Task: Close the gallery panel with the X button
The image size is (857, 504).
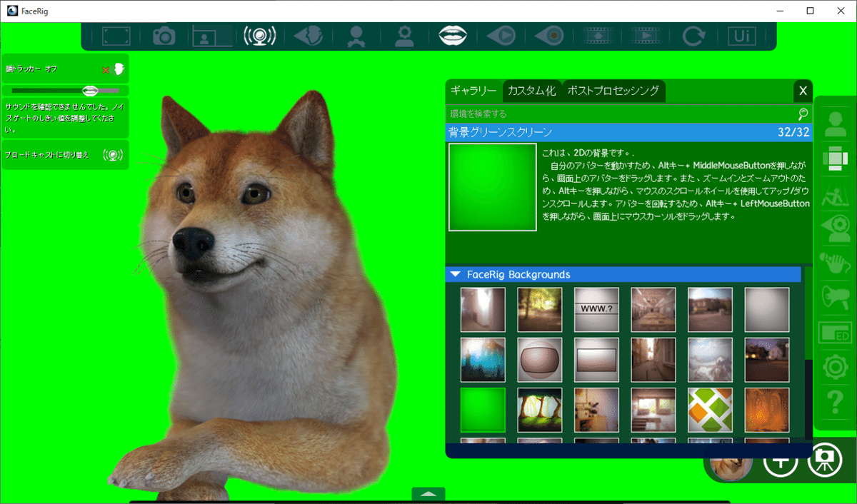Action: point(802,91)
